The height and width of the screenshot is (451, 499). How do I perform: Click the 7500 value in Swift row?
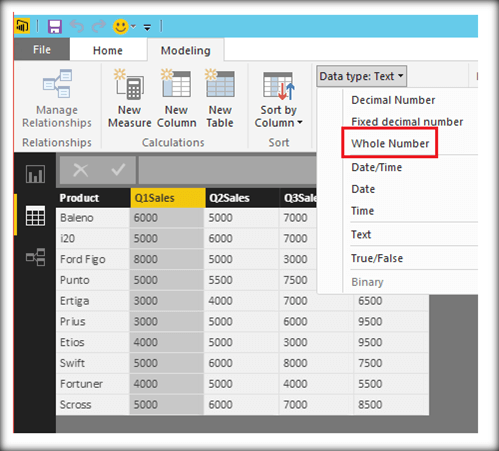pos(391,363)
